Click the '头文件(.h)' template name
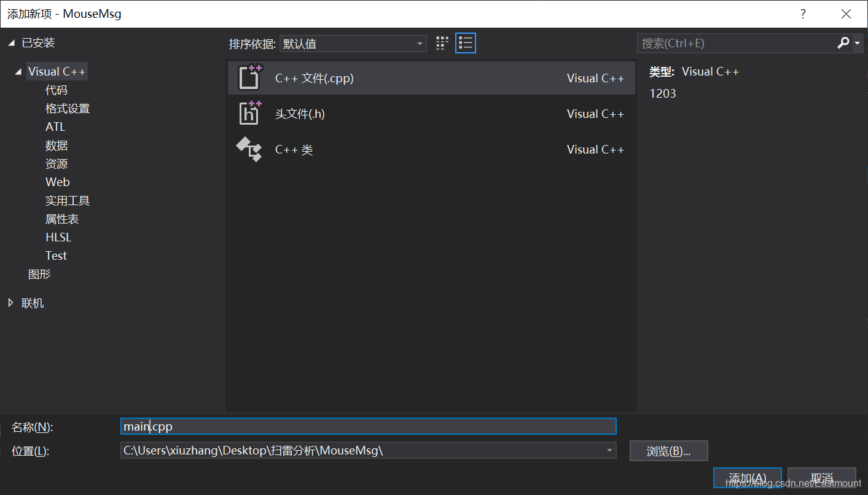The image size is (868, 495). [300, 114]
